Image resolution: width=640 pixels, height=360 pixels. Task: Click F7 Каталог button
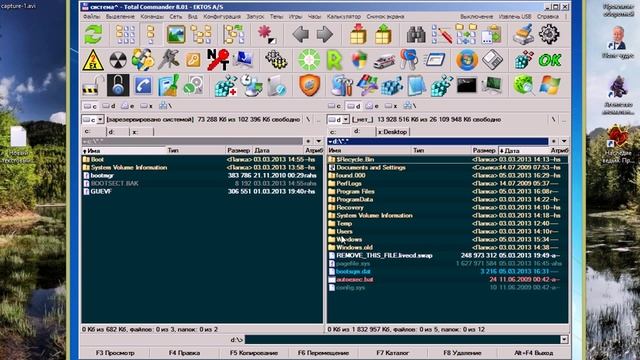tap(393, 353)
